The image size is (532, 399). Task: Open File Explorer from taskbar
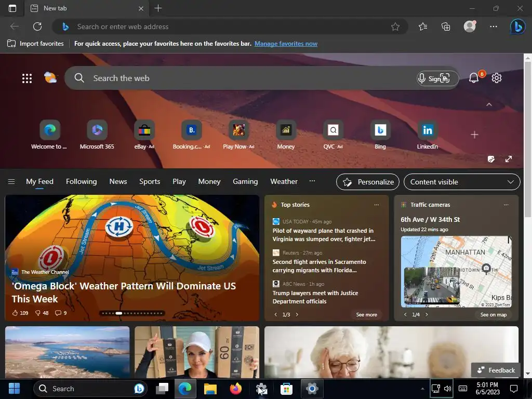click(210, 389)
